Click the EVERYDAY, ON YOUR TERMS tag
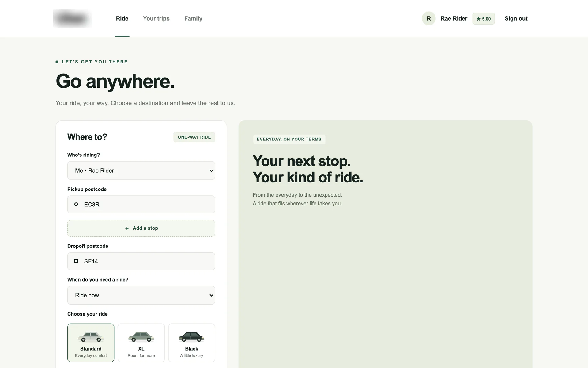 tap(289, 139)
